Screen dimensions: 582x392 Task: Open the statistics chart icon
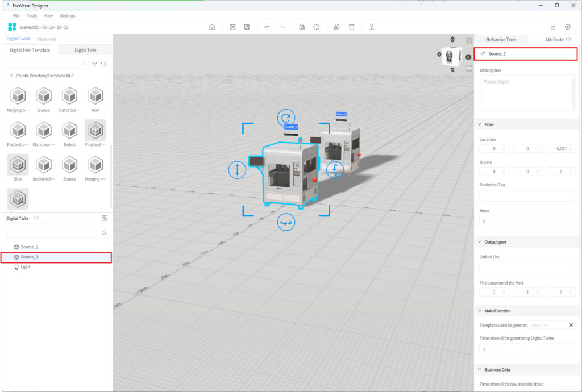[553, 27]
